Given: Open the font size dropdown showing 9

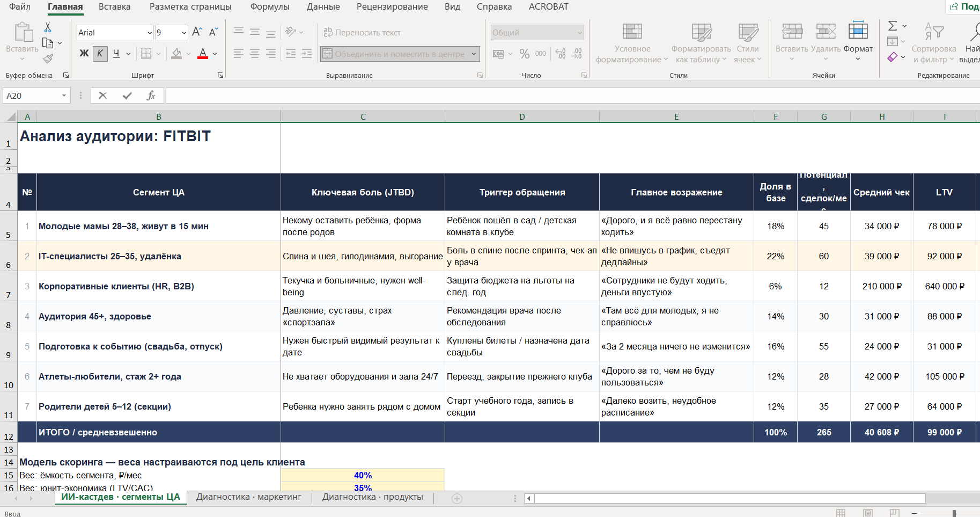Looking at the screenshot, I should 184,33.
